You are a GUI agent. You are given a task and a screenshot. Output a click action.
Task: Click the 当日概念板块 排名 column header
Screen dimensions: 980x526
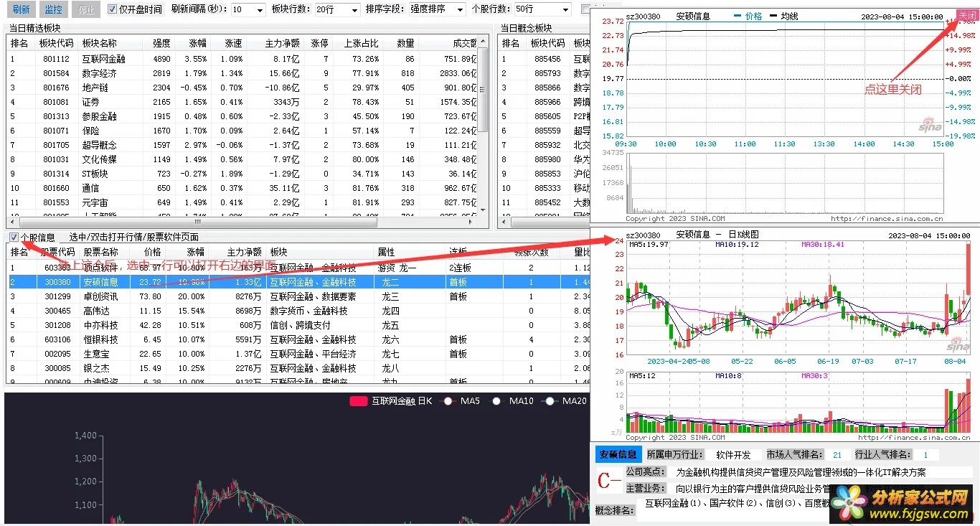click(x=511, y=43)
